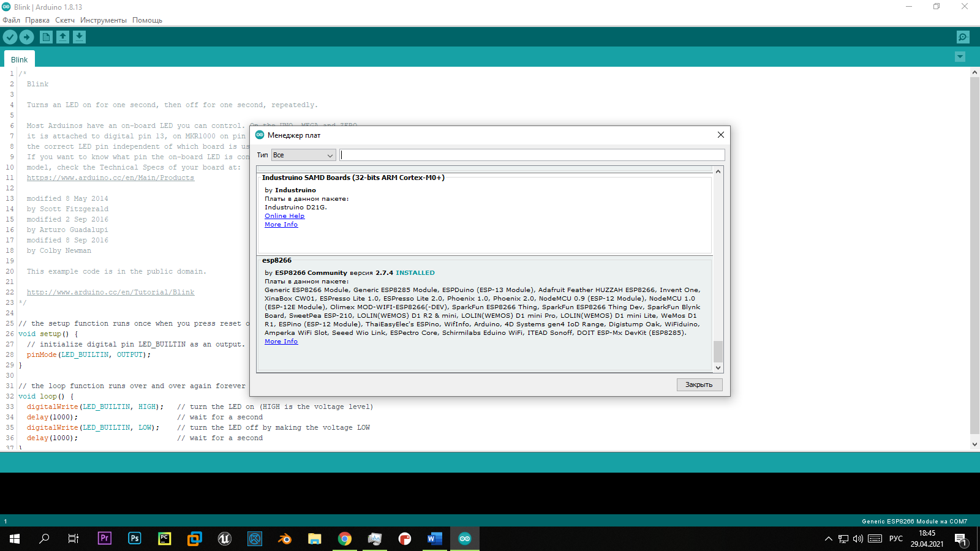Click the 'void setup() {' code line

pos(48,334)
